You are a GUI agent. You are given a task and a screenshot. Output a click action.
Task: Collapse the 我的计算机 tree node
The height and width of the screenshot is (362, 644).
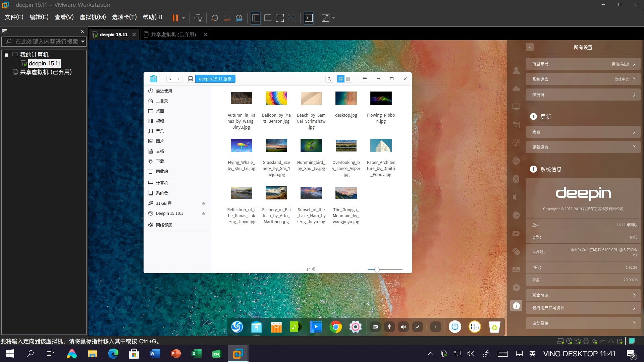pos(6,55)
